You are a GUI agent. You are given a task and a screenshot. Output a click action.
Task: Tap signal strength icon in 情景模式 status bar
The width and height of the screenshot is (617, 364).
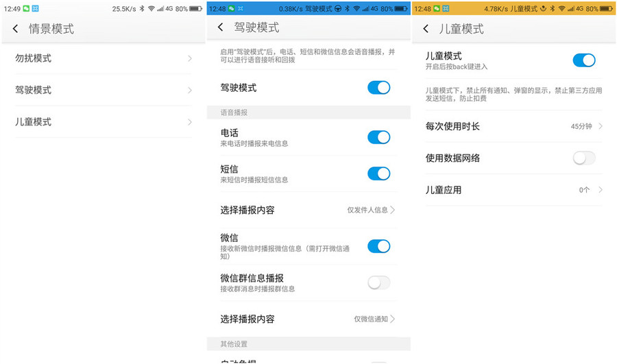(160, 9)
